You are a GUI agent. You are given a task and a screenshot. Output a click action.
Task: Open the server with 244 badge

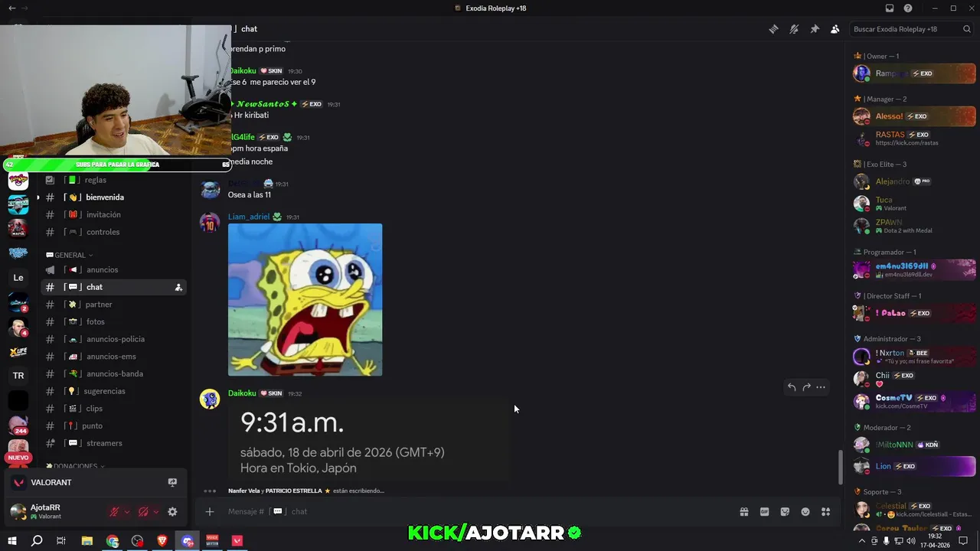18,425
